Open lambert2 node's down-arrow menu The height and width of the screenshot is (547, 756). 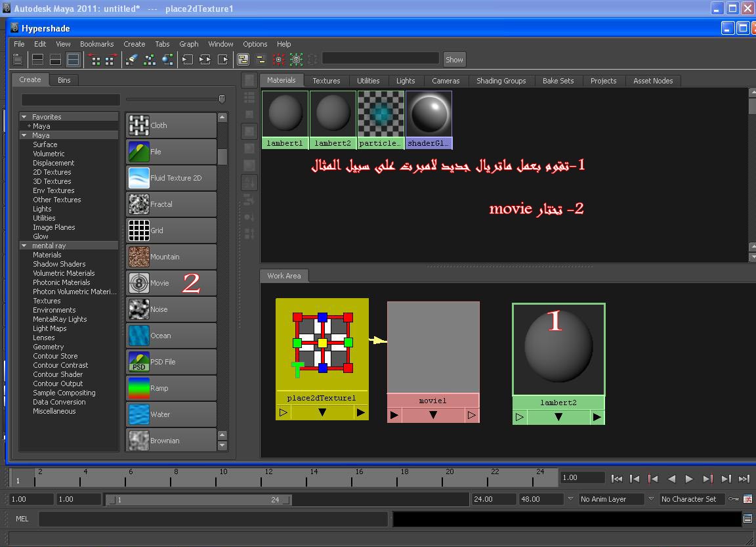click(558, 417)
